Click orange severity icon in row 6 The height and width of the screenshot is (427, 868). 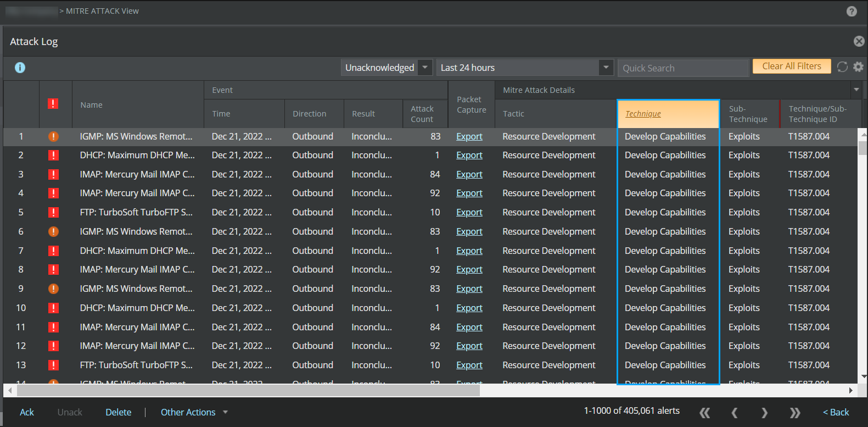point(53,231)
